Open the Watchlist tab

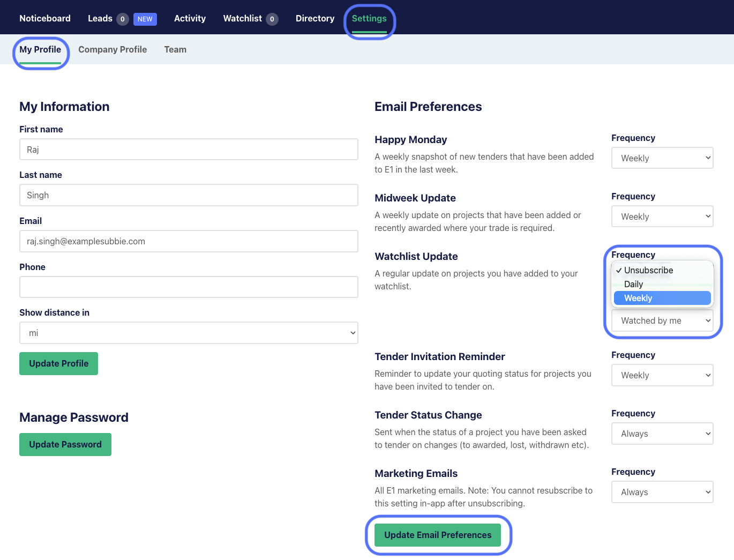pyautogui.click(x=243, y=18)
